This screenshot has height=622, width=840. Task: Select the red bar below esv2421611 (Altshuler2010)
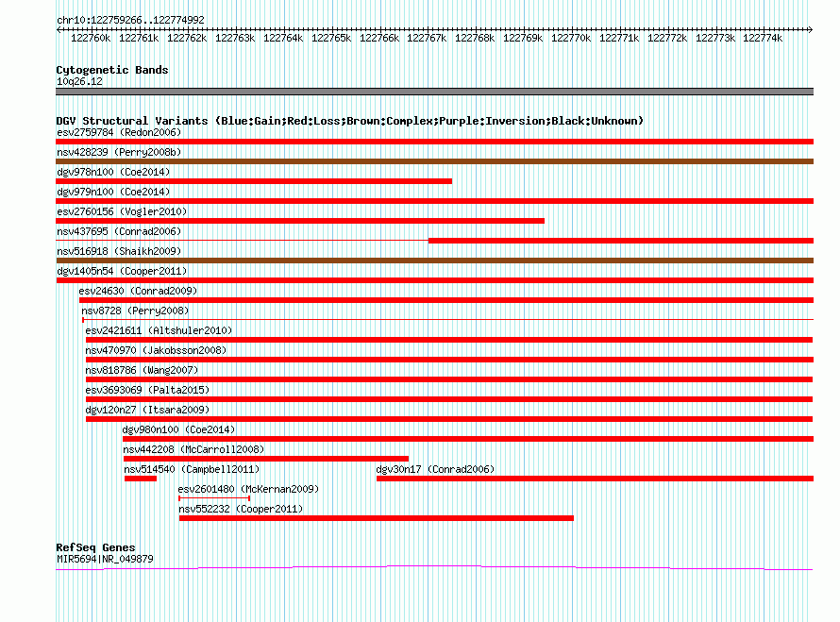(x=449, y=340)
